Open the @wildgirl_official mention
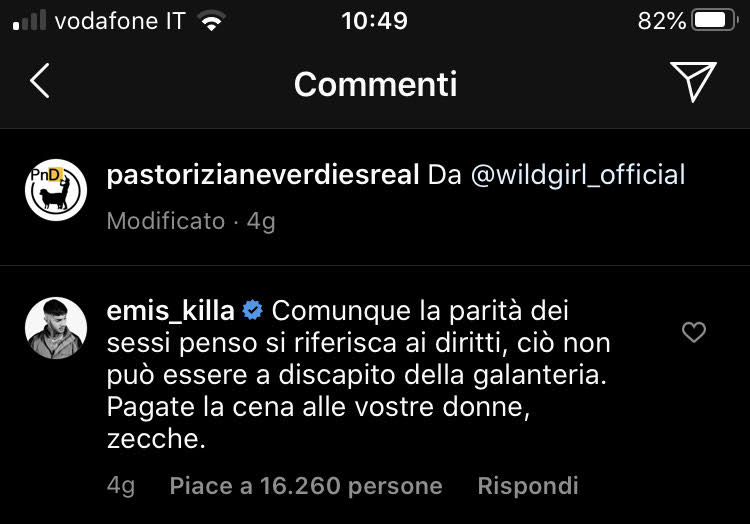This screenshot has width=750, height=524. pyautogui.click(x=566, y=175)
